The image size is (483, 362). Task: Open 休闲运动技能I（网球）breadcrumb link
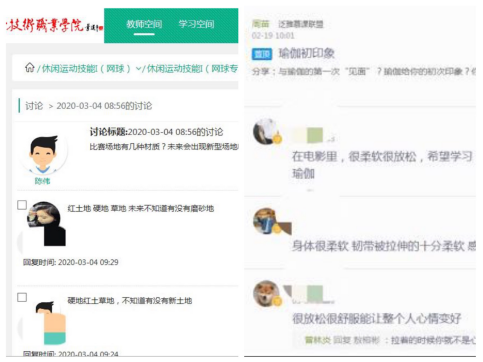click(86, 69)
